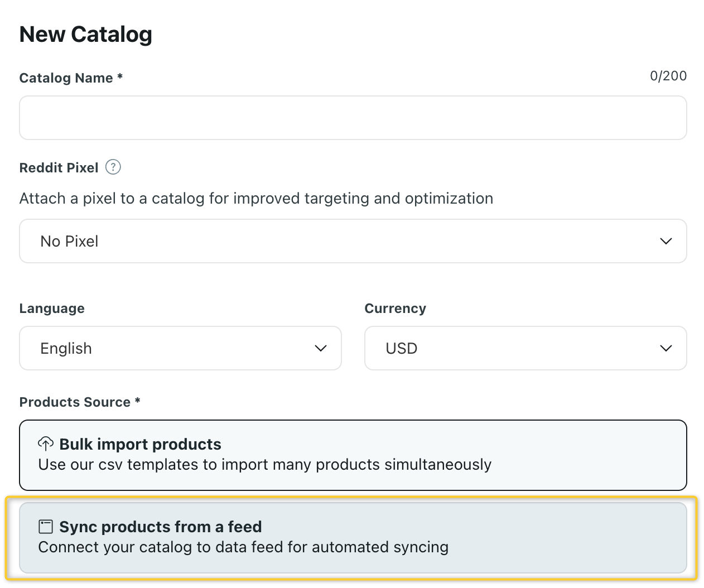Click the New Catalog heading
The image size is (704, 588).
pyautogui.click(x=85, y=35)
